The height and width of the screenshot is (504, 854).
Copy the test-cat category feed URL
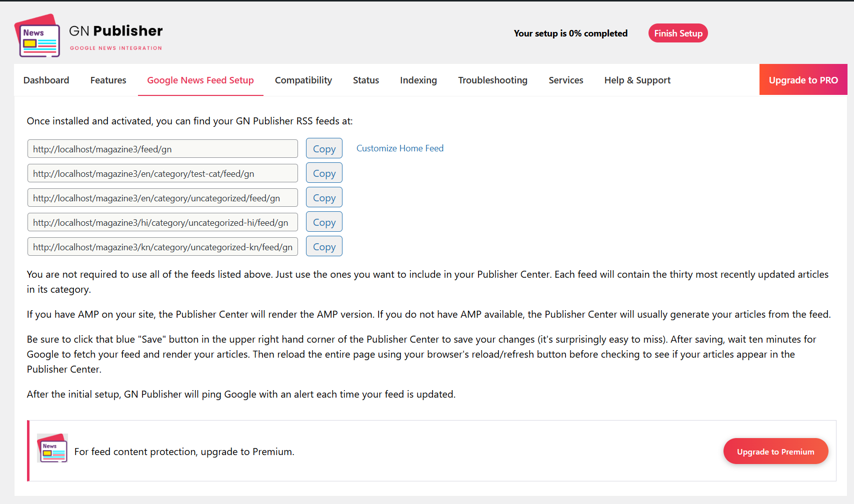pos(324,172)
